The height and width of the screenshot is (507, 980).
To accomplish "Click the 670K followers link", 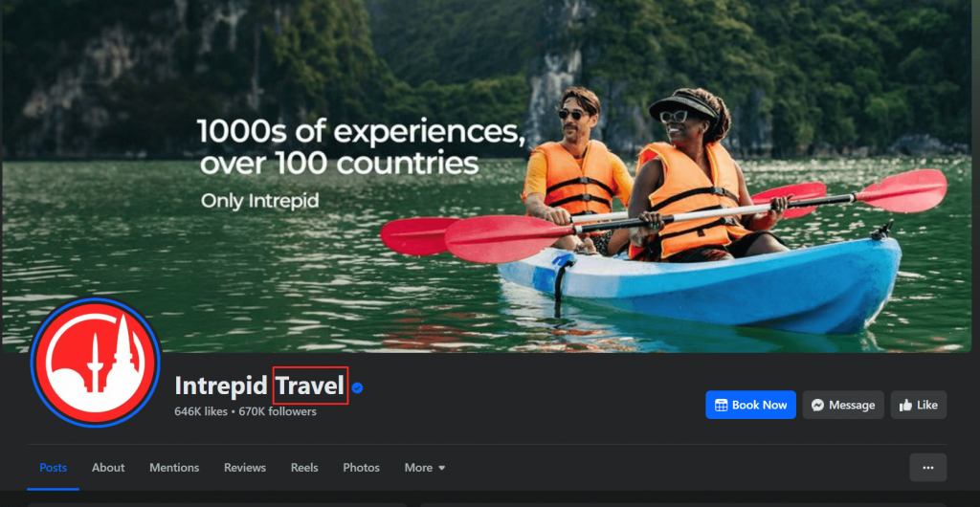I will tap(278, 412).
